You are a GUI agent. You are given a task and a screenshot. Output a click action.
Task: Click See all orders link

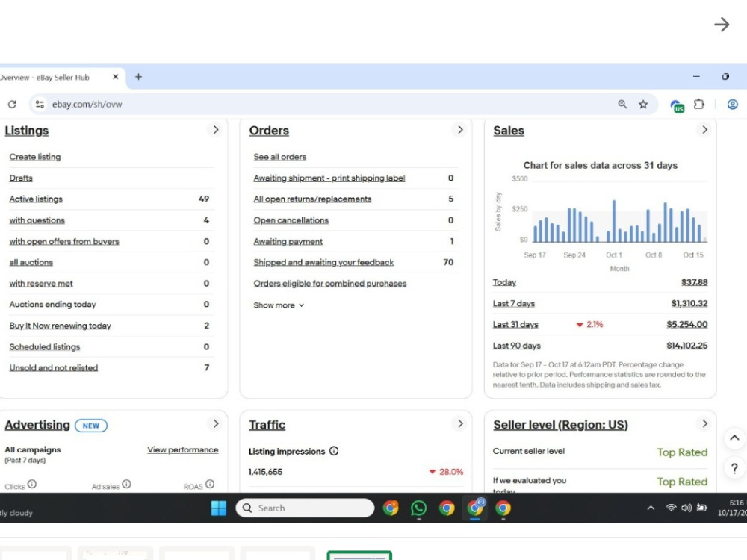point(279,157)
